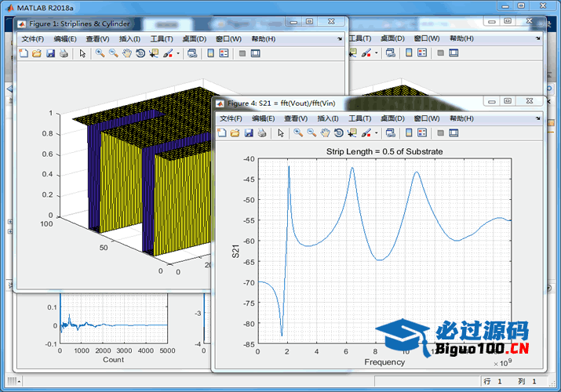Click Hide Plot Tools icon in Figure 1
The height and width of the screenshot is (392, 561).
point(242,53)
